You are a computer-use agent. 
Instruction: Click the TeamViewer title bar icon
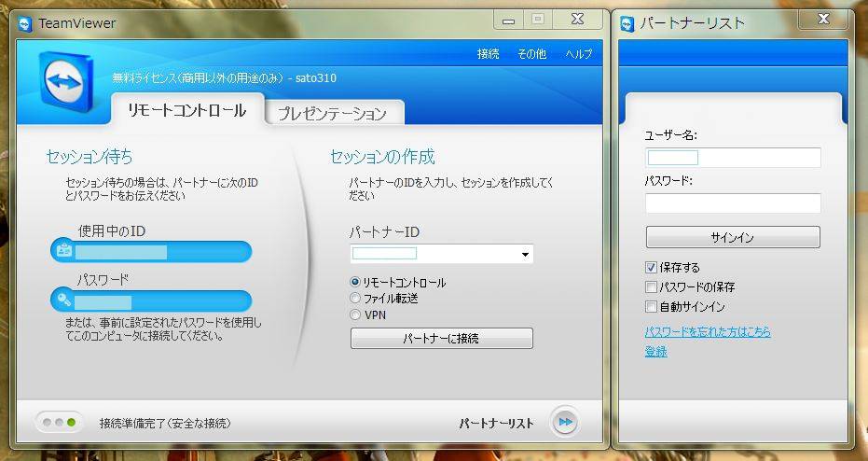(25, 24)
